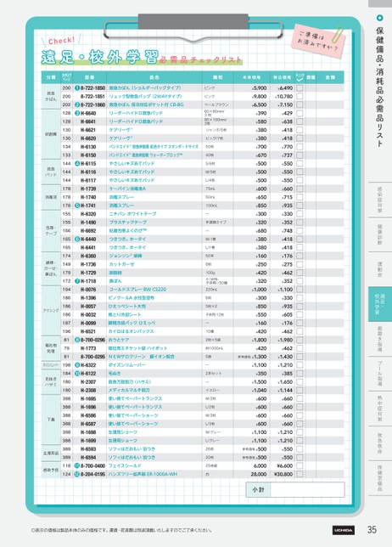Click the UCHIDA logo in the footer
This screenshot has height=547, width=392.
point(344,530)
